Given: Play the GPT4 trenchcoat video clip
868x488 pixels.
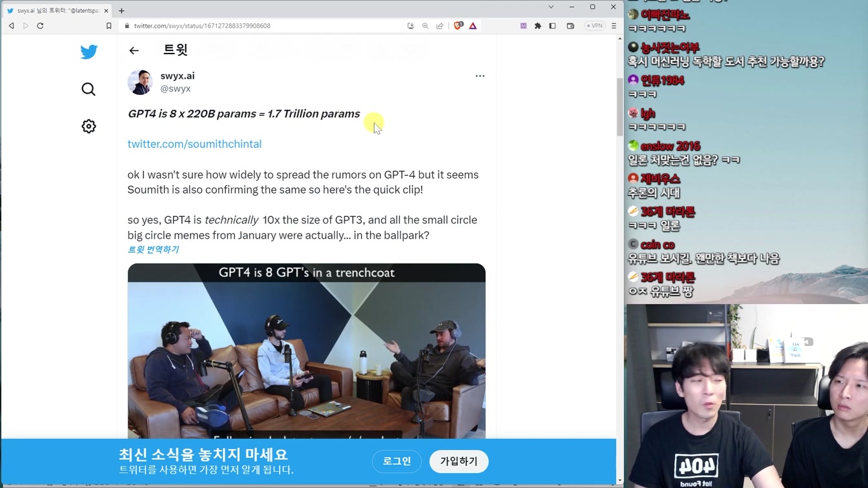Looking at the screenshot, I should coord(307,351).
